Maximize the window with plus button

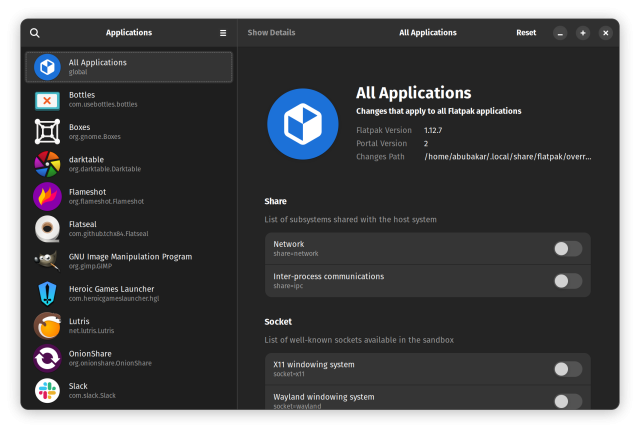coord(583,33)
